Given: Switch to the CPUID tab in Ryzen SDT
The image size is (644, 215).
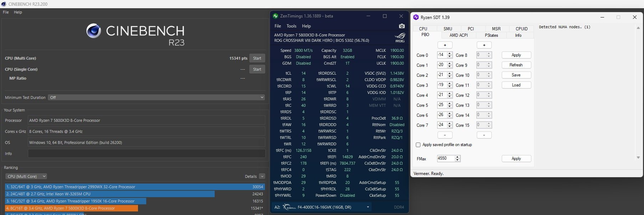Looking at the screenshot, I should pyautogui.click(x=521, y=29).
